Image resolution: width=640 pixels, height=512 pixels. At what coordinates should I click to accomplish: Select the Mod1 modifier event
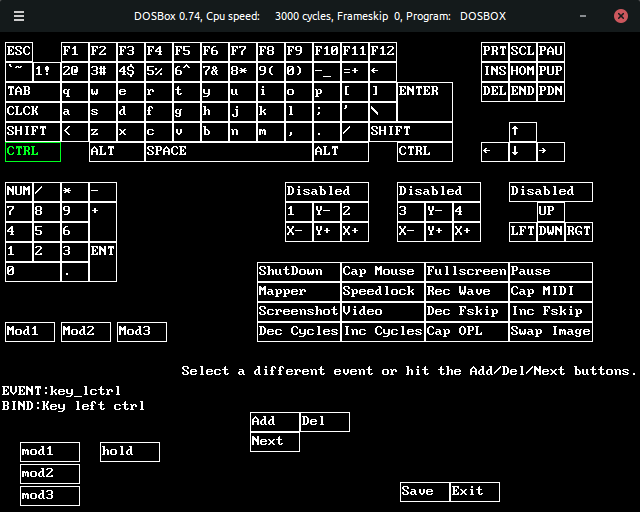coord(30,332)
